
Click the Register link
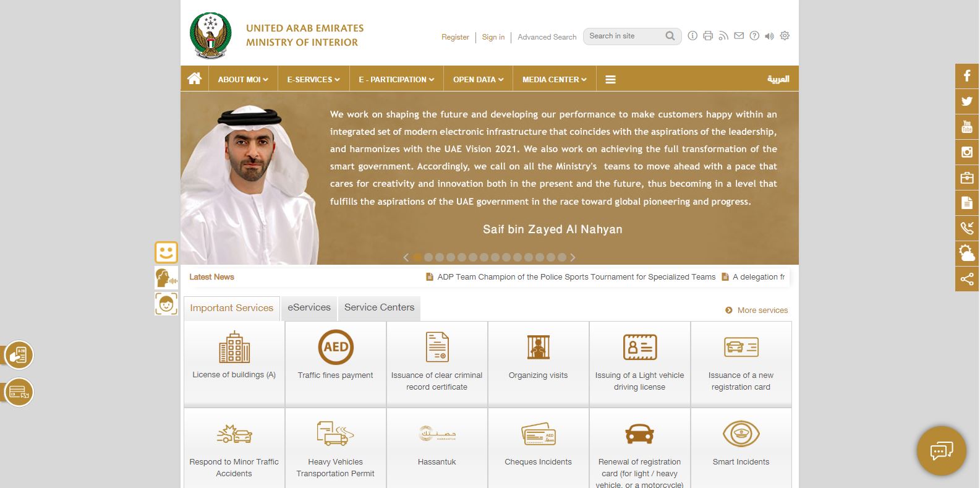coord(455,37)
